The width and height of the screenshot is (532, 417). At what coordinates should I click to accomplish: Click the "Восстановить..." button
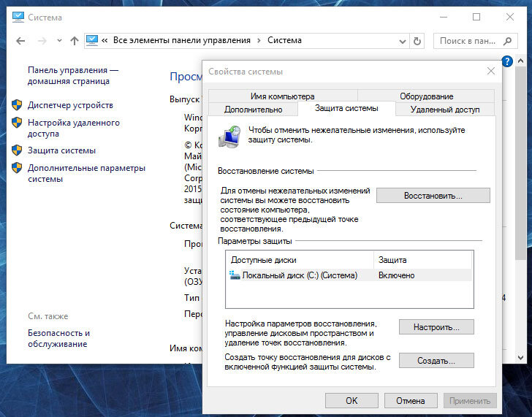[433, 196]
